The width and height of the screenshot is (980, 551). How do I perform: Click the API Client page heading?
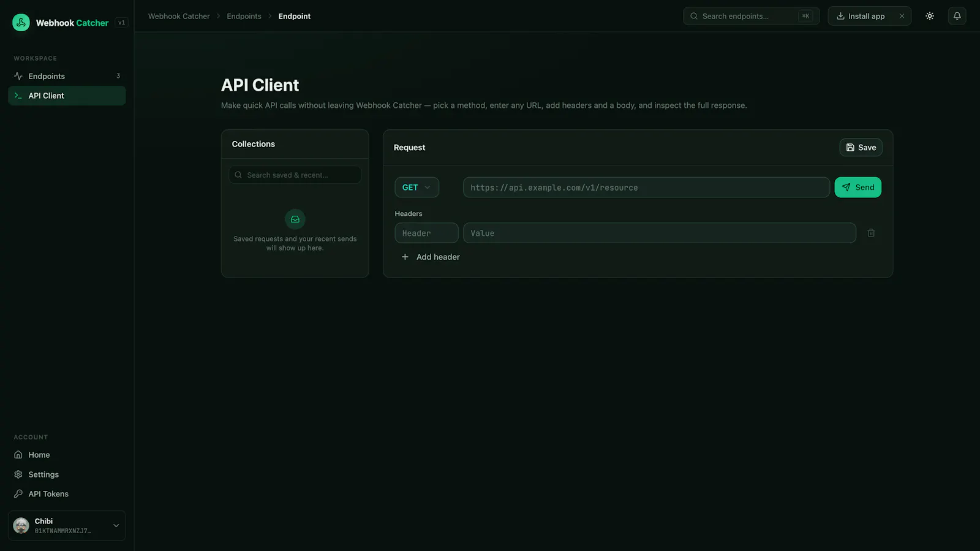pos(260,85)
